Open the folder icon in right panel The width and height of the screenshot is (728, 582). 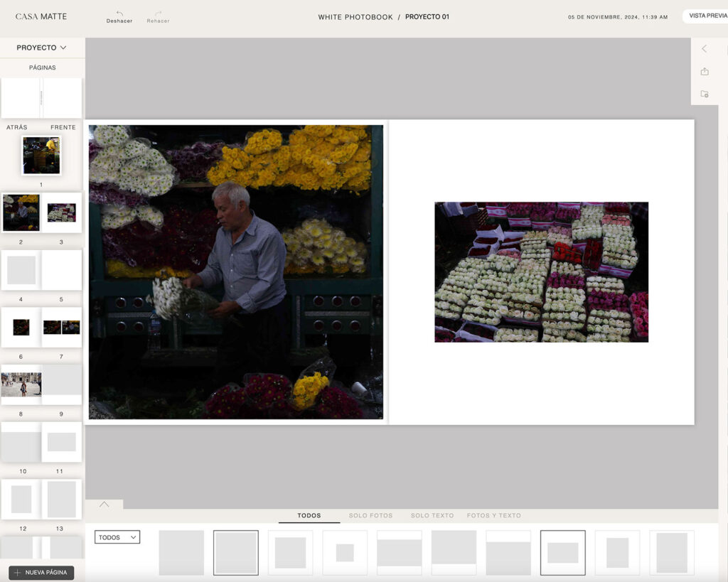click(704, 94)
